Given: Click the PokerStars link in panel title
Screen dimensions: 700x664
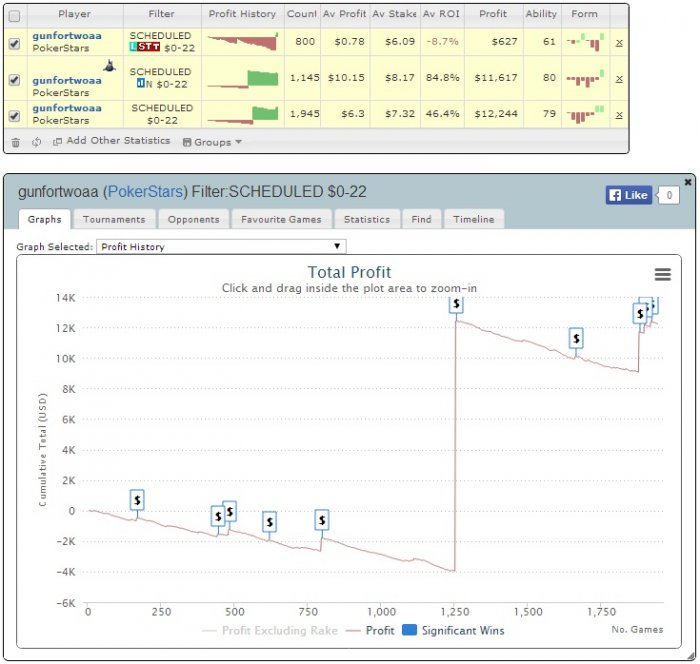Looking at the screenshot, I should tap(146, 192).
